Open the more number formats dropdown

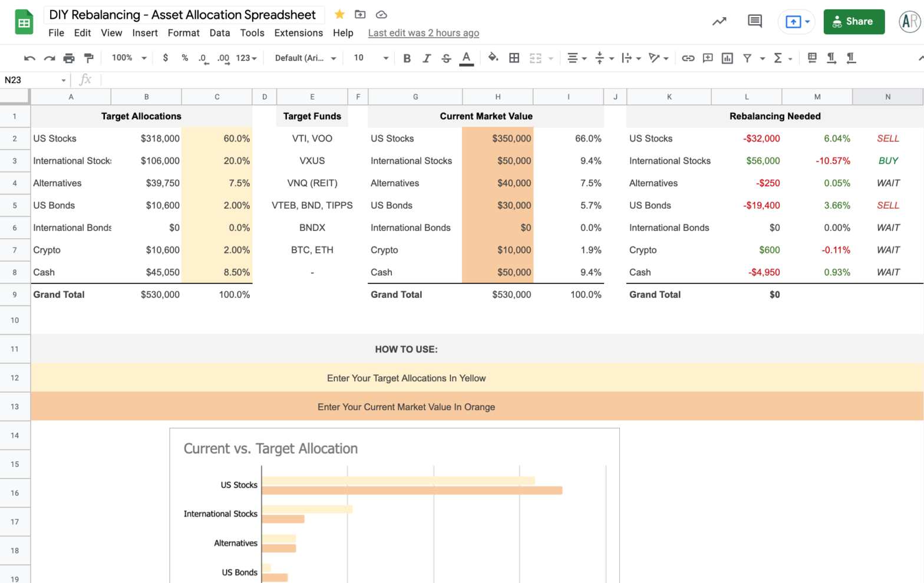246,58
